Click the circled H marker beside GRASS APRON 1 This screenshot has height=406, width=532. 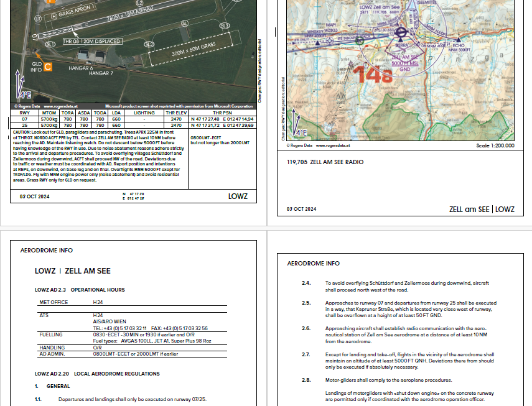pos(54,16)
